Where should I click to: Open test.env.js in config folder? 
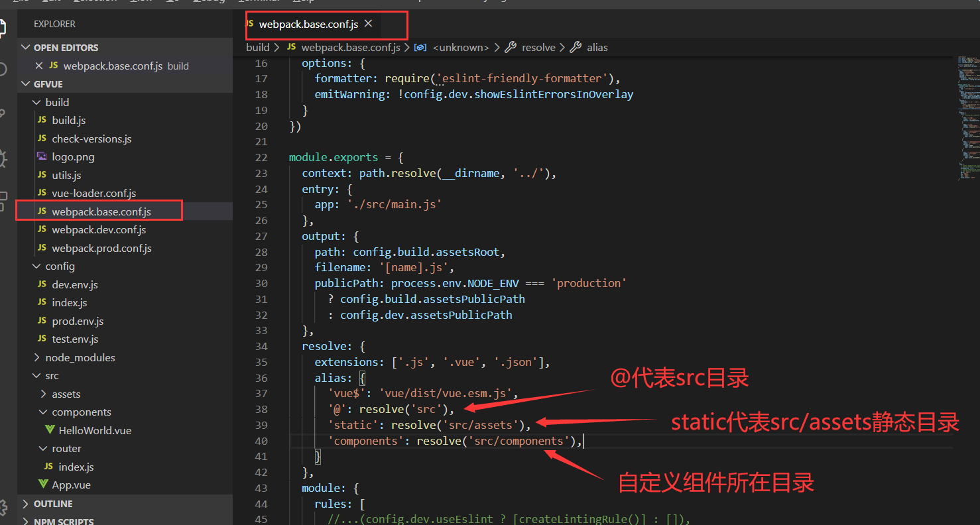coord(75,339)
